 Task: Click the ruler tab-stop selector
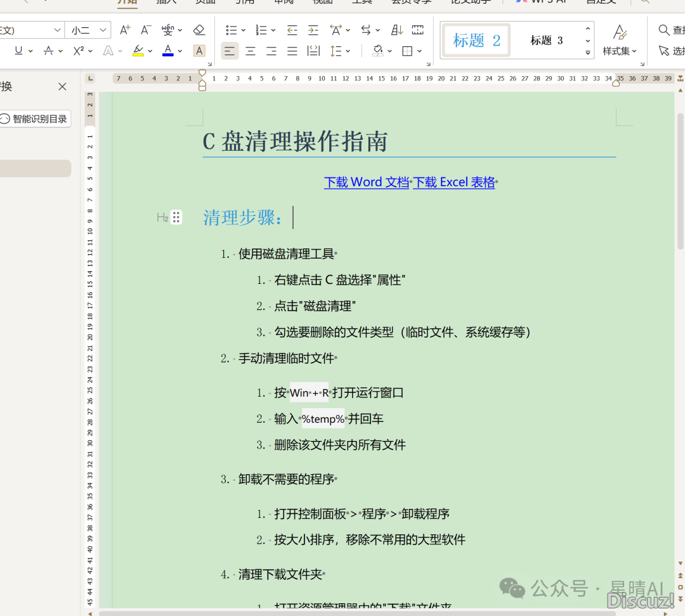91,79
